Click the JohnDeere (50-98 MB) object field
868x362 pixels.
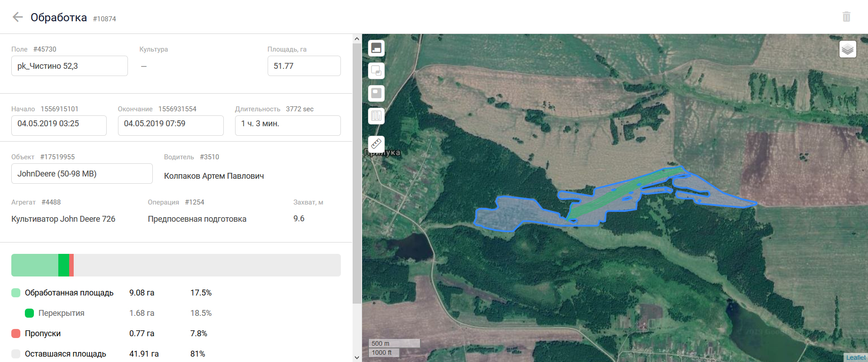[x=82, y=174]
